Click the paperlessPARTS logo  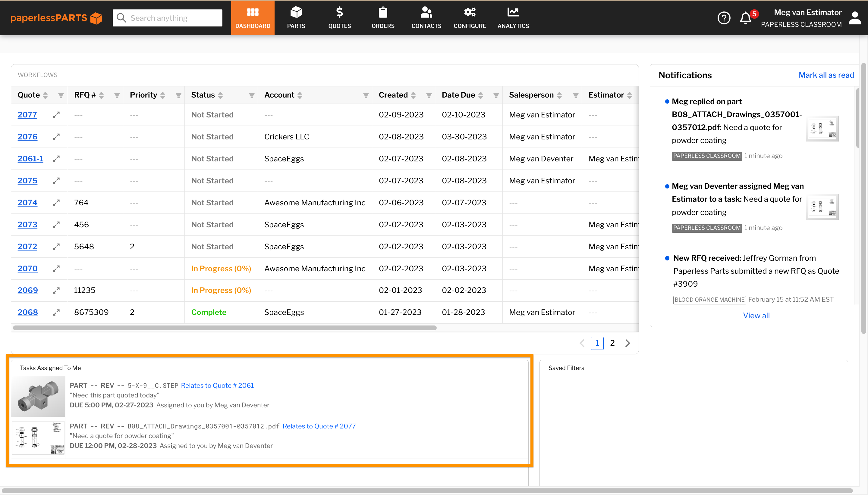coord(56,18)
